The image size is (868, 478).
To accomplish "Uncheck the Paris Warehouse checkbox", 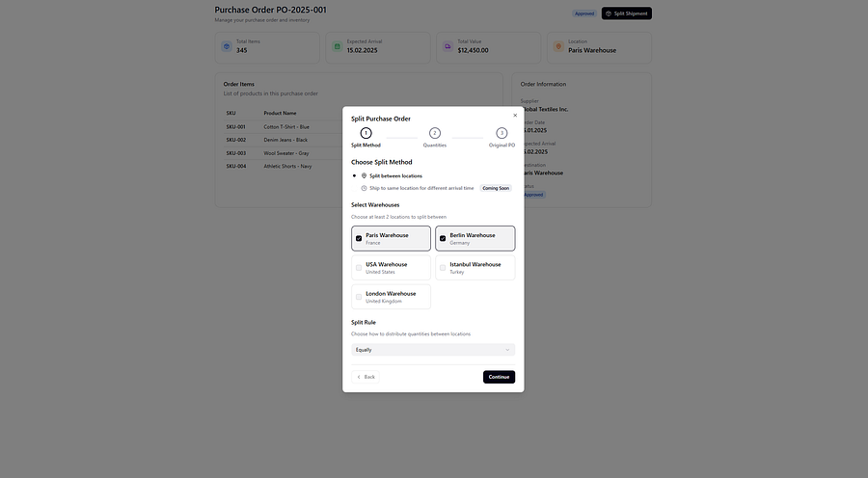I will click(x=359, y=238).
